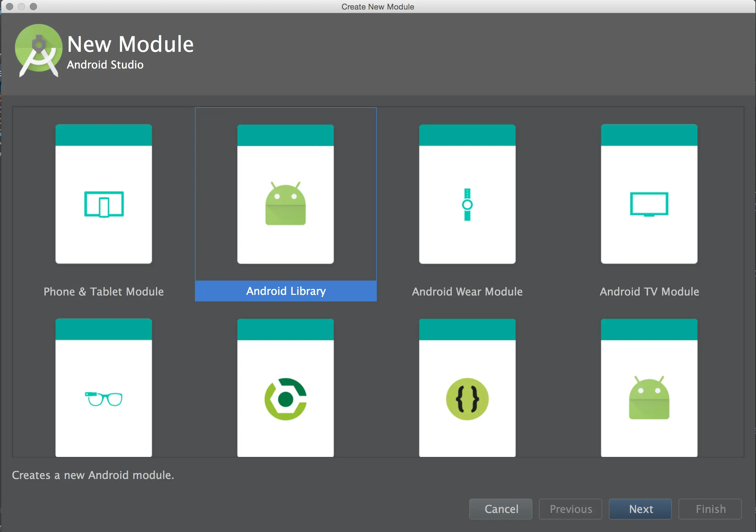Select the Android Wear Module card

click(467, 194)
